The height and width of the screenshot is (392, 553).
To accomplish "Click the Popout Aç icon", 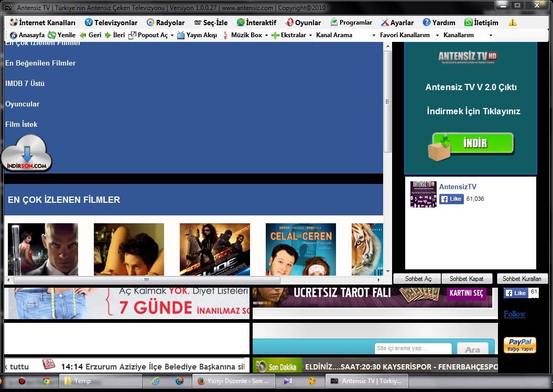I will click(132, 35).
